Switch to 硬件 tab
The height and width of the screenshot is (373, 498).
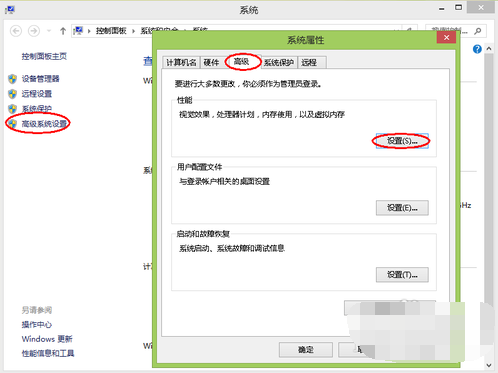(211, 62)
